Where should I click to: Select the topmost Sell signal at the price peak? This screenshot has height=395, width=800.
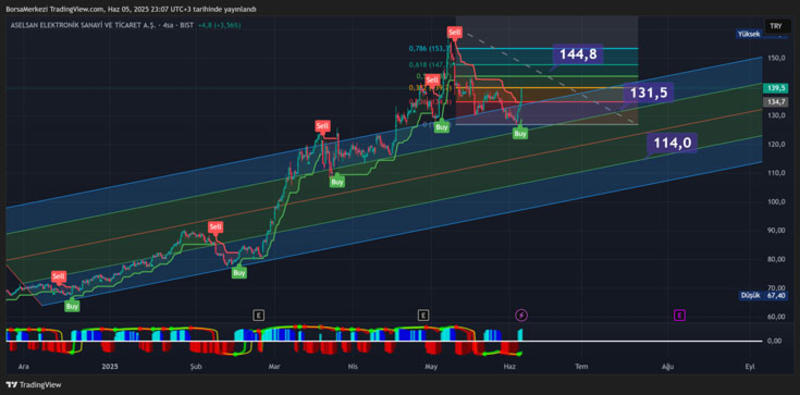tap(455, 32)
